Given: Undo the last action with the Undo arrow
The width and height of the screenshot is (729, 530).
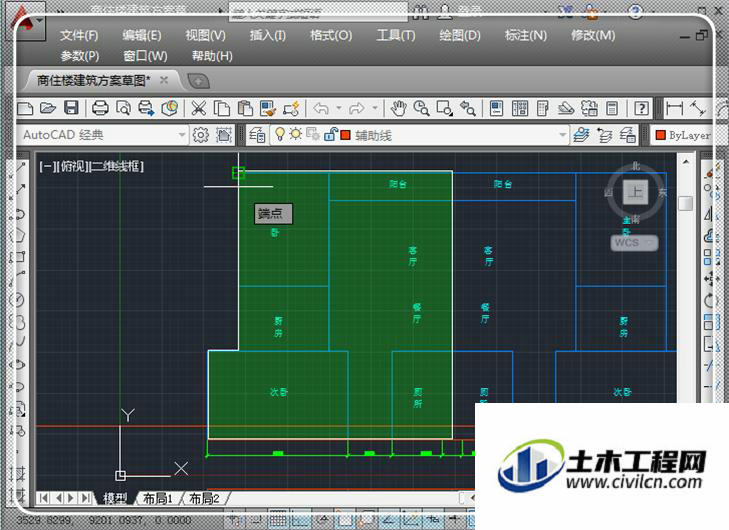Looking at the screenshot, I should coord(321,109).
